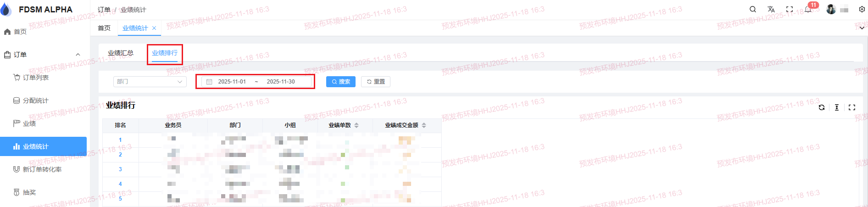Toggle fullscreen icon in top header

pos(790,9)
